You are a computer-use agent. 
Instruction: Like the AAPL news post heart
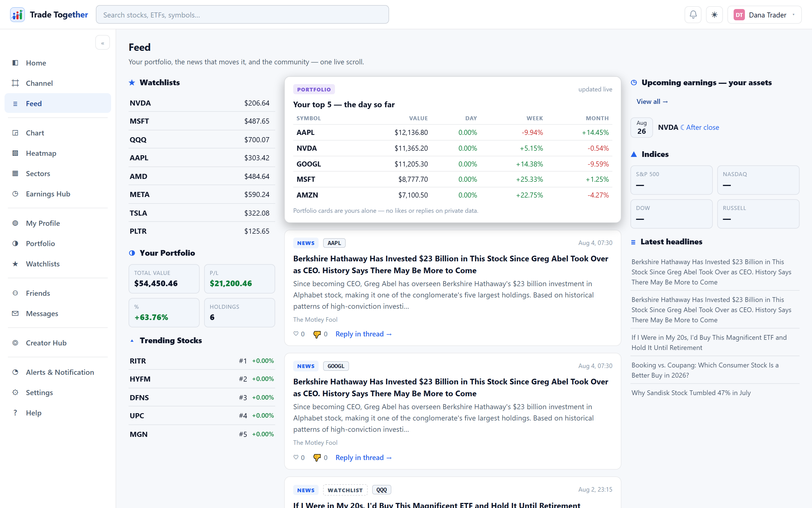coord(295,334)
